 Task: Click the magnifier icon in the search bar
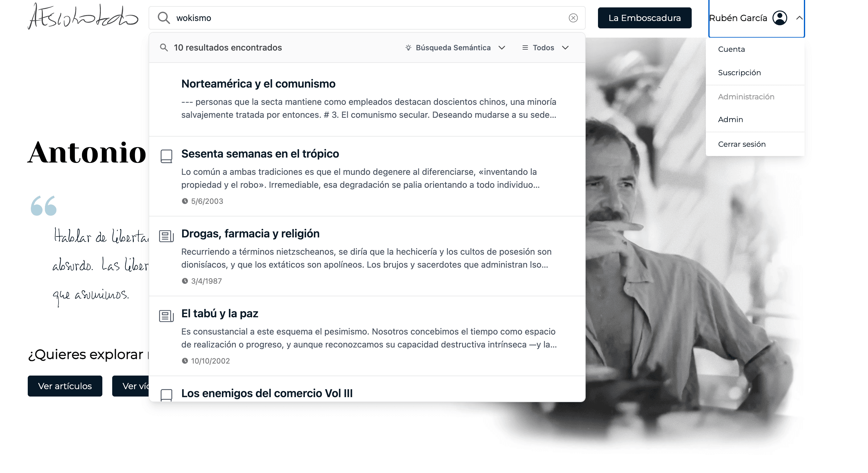[164, 18]
